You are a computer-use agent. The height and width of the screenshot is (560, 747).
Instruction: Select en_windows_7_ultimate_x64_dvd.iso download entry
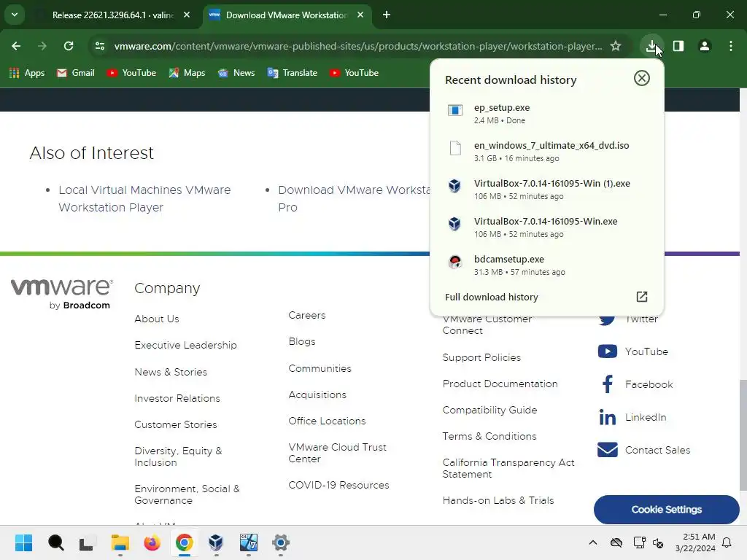[x=546, y=152]
